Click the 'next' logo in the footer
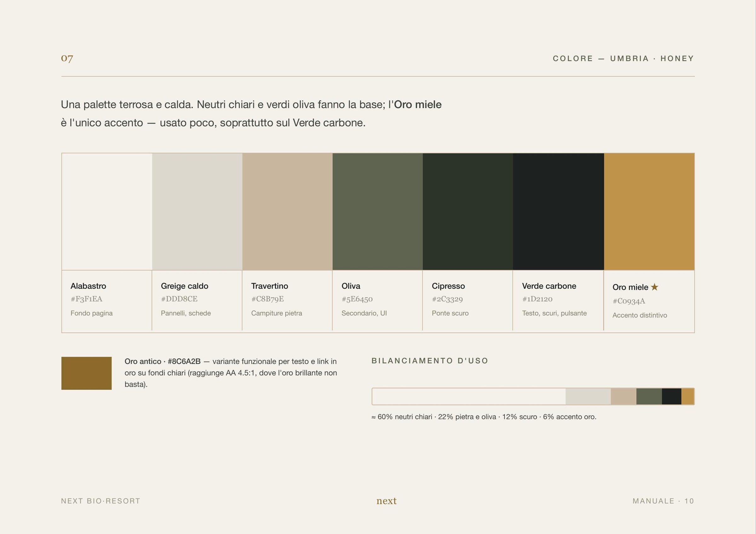This screenshot has height=534, width=756. pyautogui.click(x=387, y=501)
